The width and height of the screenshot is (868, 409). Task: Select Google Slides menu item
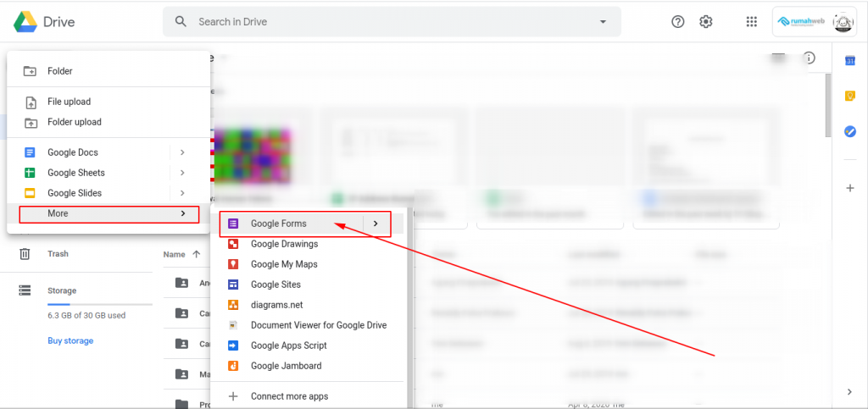coord(108,193)
